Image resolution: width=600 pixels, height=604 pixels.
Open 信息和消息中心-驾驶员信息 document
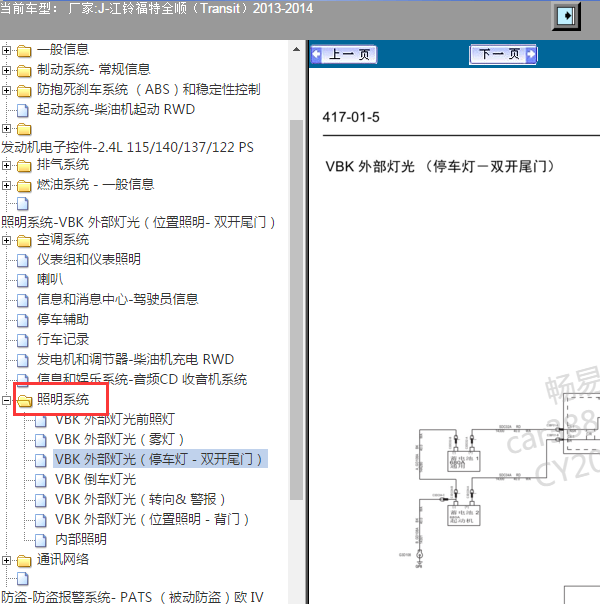pyautogui.click(x=117, y=300)
